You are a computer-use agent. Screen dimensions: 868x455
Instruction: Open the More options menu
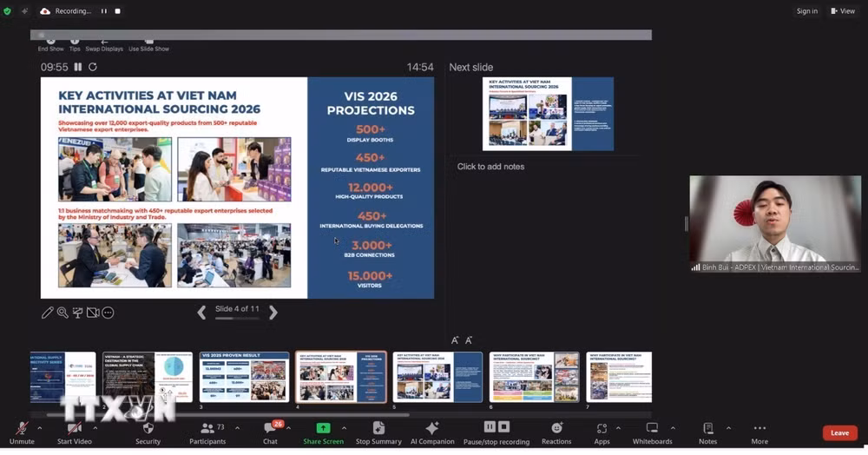(x=759, y=433)
